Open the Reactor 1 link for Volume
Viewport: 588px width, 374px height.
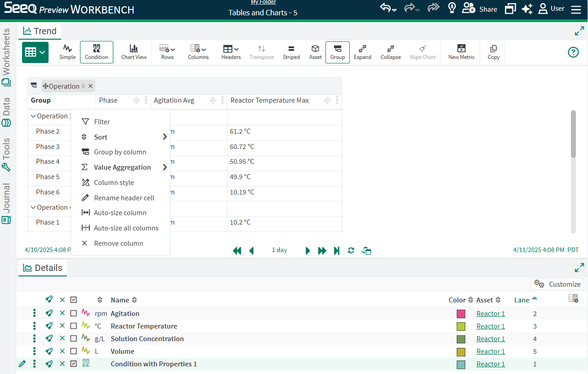[x=490, y=351]
